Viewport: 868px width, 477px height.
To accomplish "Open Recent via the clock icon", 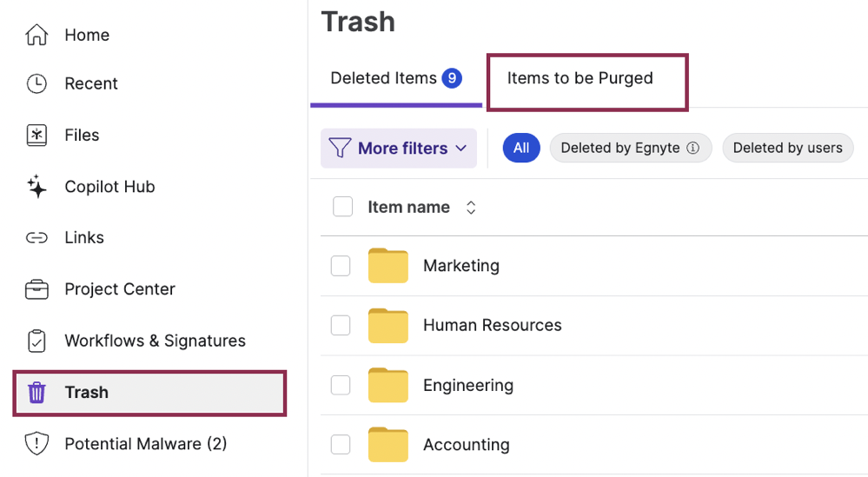I will (x=36, y=84).
